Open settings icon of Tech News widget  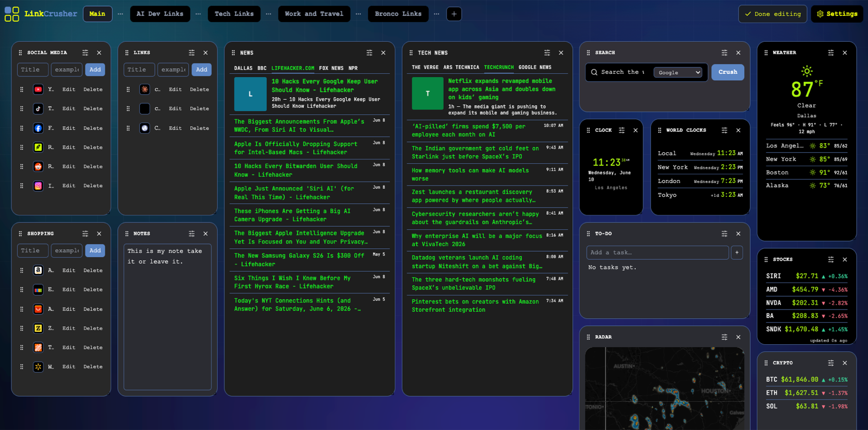click(x=547, y=53)
